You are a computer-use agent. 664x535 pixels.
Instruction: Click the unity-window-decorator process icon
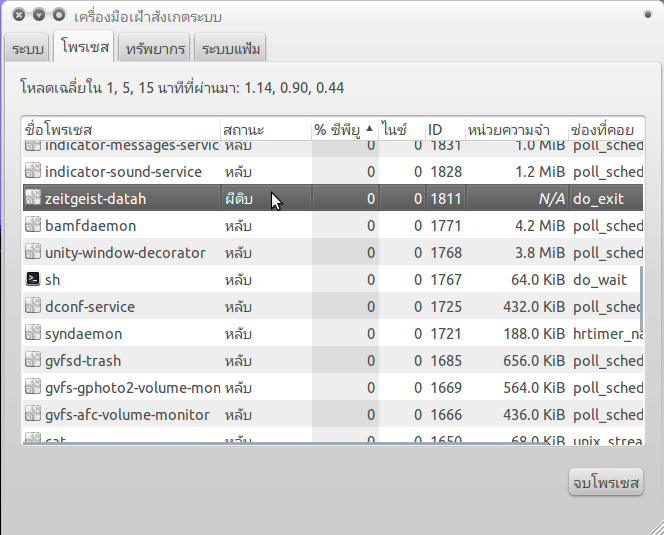click(33, 253)
